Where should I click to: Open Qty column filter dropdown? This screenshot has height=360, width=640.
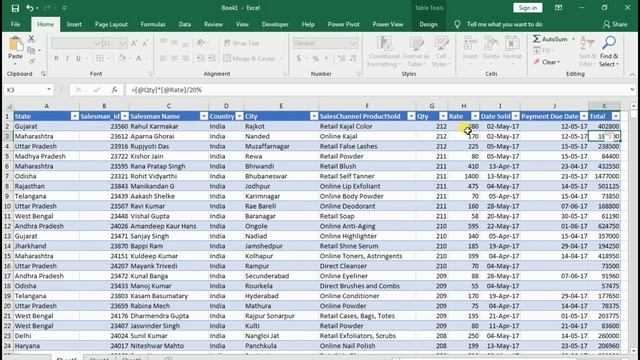443,116
